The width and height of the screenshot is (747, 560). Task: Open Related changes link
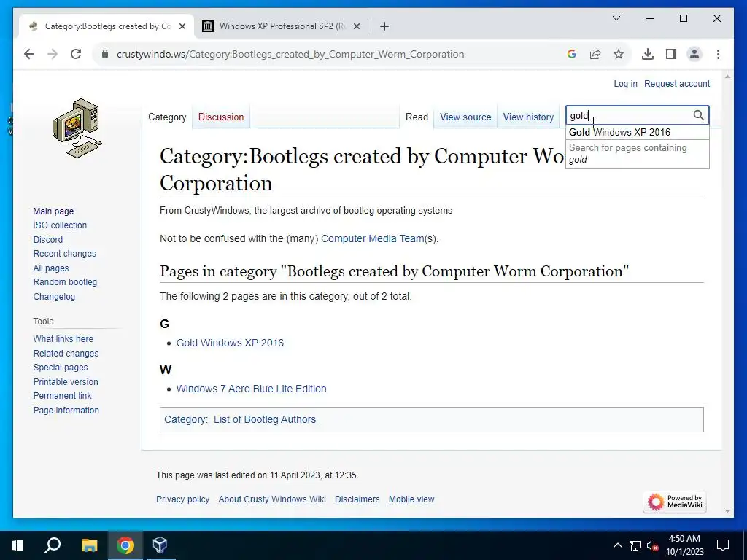[x=66, y=354]
